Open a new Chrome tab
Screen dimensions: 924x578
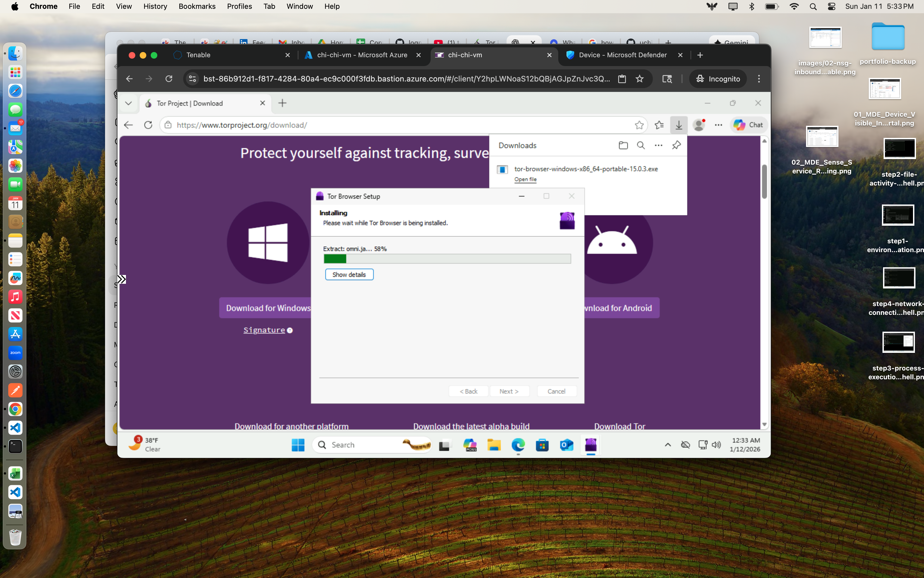pyautogui.click(x=700, y=55)
